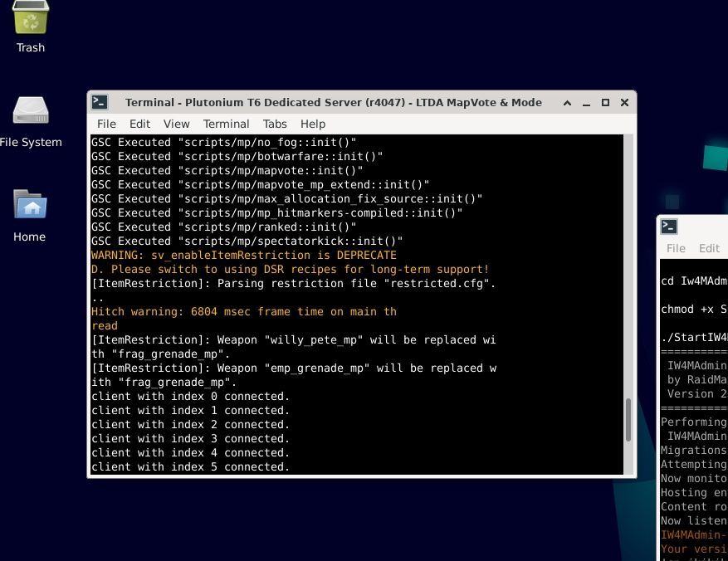
Task: Open Edit menu in the IW4MAdmin terminal
Action: click(x=709, y=248)
